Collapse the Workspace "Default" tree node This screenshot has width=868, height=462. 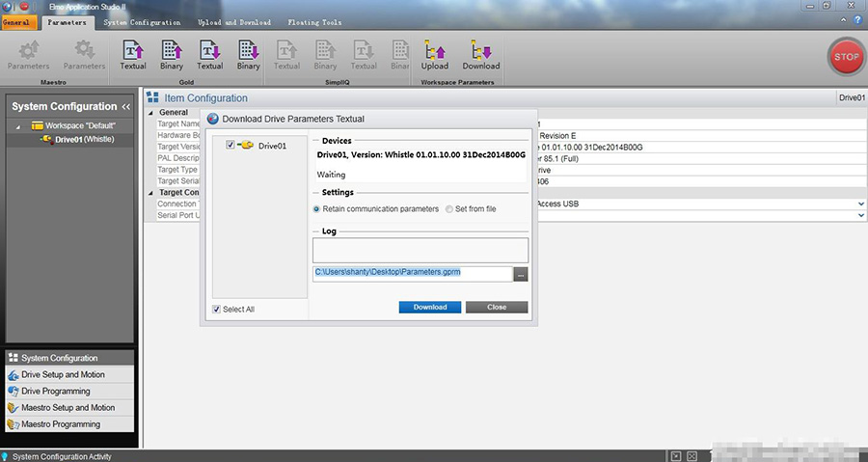tap(20, 126)
